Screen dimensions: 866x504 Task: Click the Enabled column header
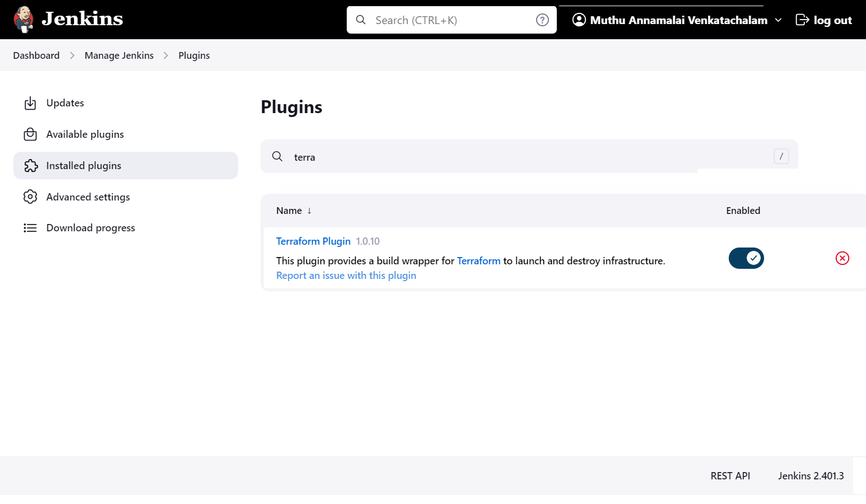coord(743,211)
